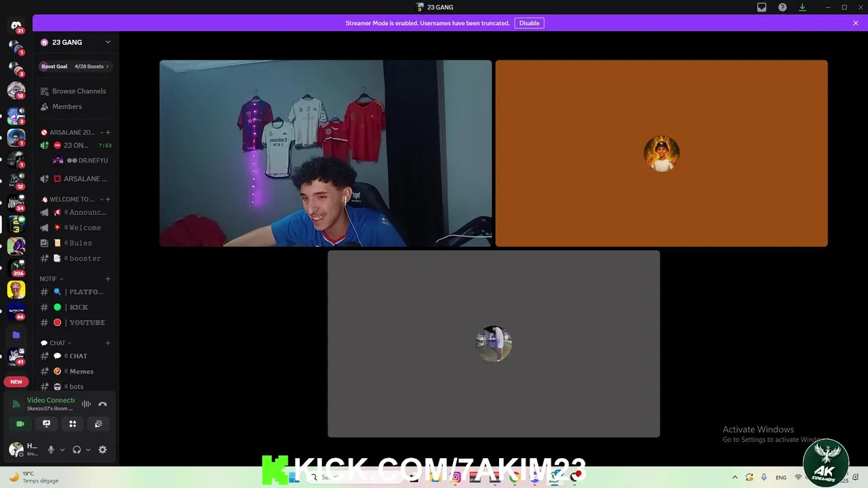Open the server icon with badge 34

pos(16,202)
